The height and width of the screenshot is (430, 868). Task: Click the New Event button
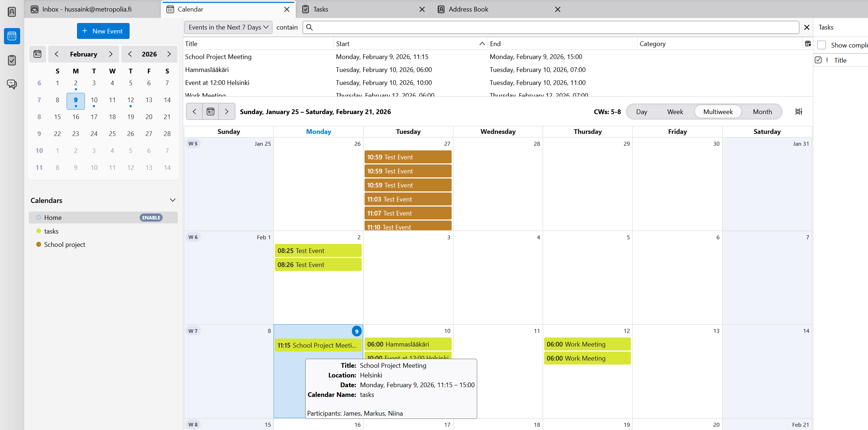103,31
